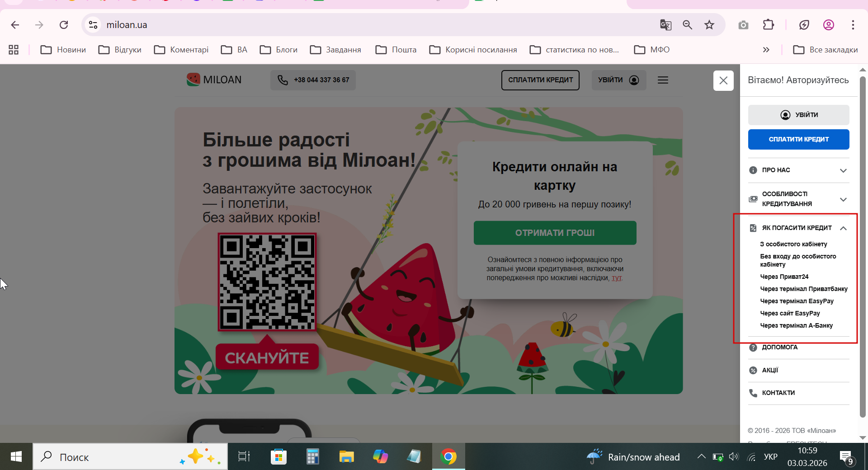The width and height of the screenshot is (868, 470).
Task: Open the notification center icon
Action: click(846, 457)
